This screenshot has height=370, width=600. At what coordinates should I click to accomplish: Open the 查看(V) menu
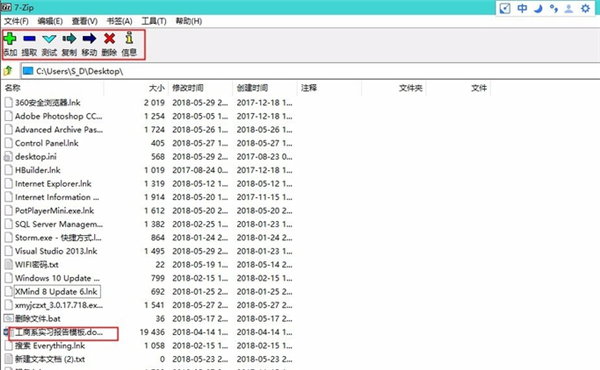[x=85, y=21]
